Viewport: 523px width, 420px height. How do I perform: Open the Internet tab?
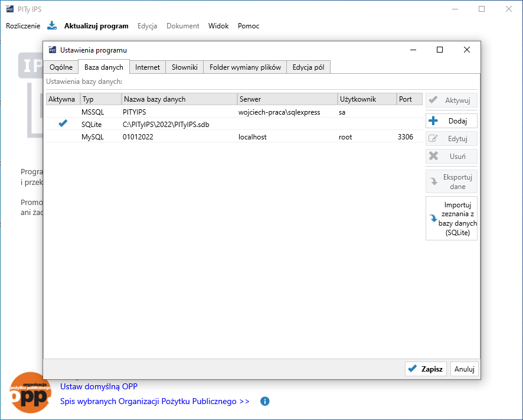(148, 67)
